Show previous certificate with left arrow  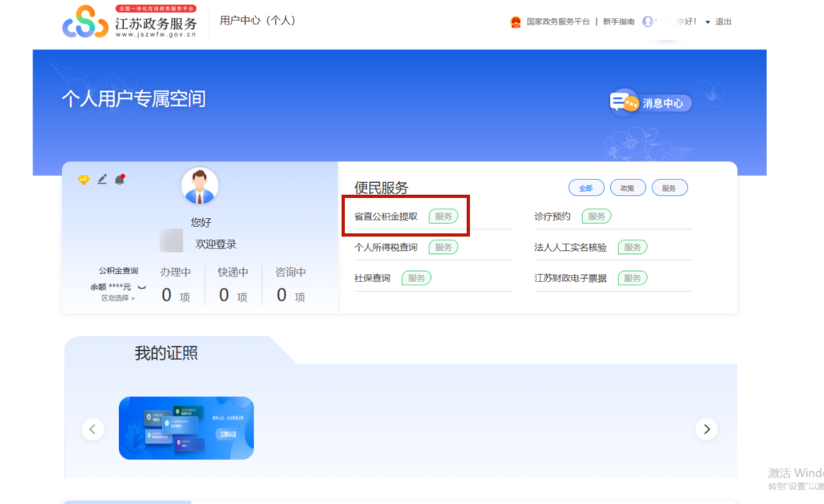tap(92, 429)
